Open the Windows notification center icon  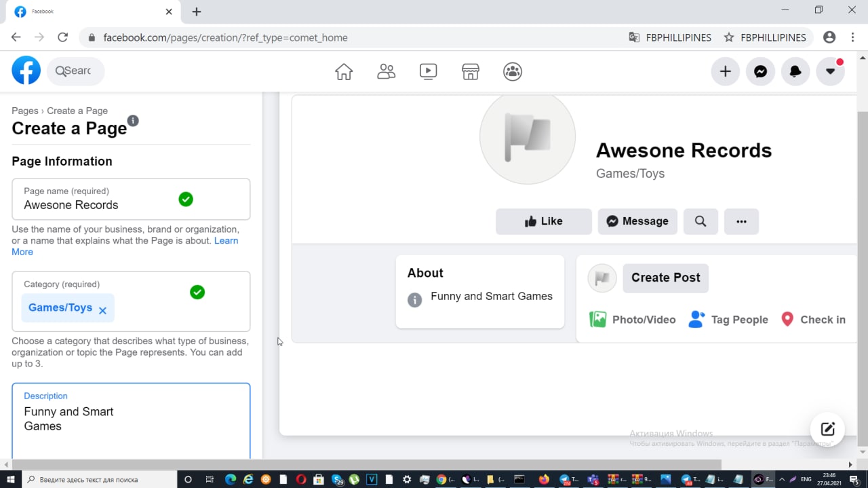[x=854, y=479]
